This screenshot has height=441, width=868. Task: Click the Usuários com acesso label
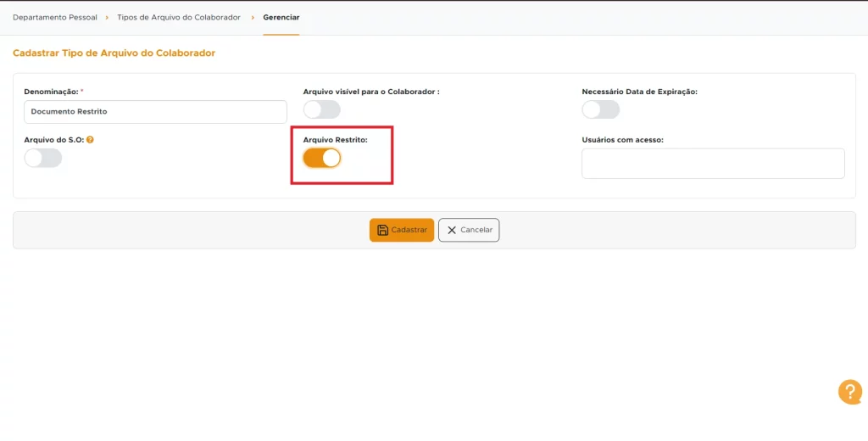click(x=622, y=139)
